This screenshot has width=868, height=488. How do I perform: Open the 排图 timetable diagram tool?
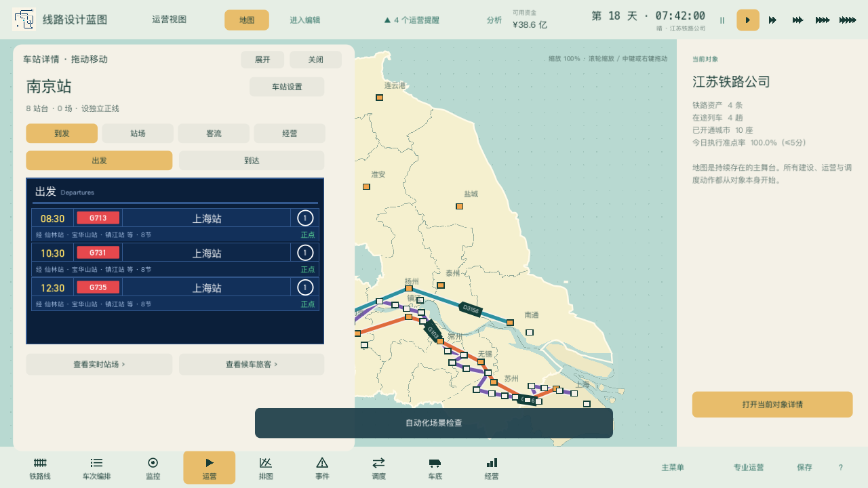click(266, 468)
